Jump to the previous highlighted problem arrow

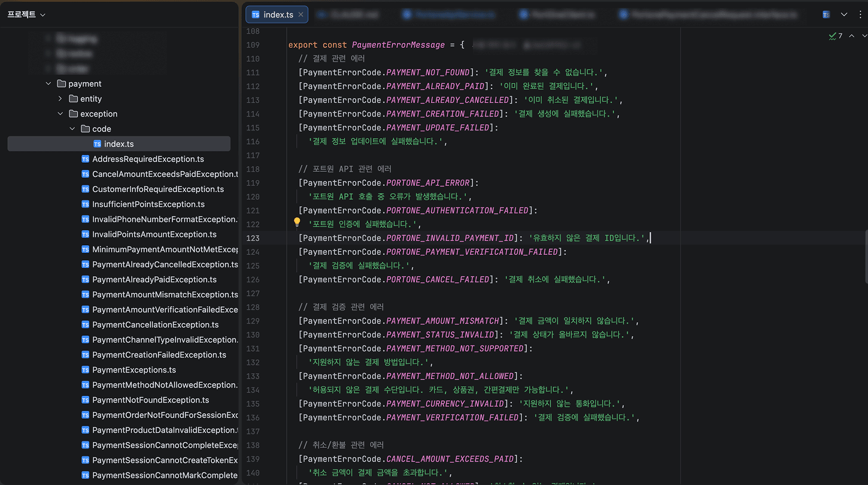[852, 36]
